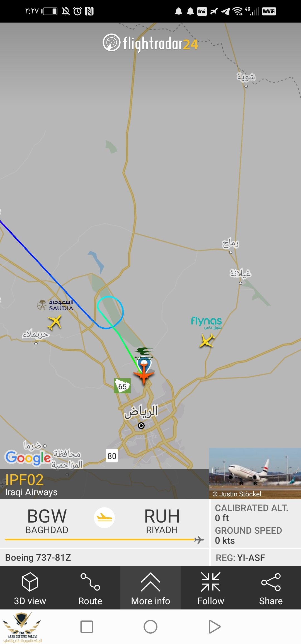
Task: Select the flynas yellow plane on map
Action: pos(207,340)
